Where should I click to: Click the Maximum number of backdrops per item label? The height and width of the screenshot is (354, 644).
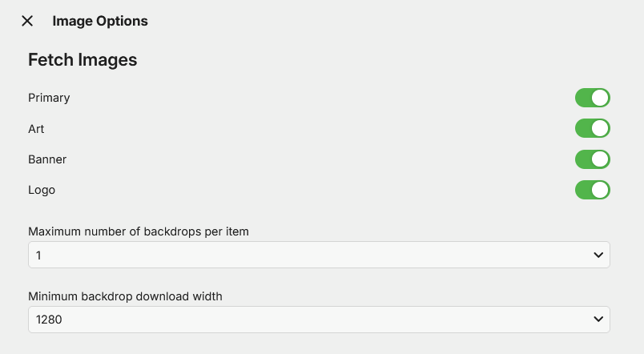click(139, 231)
